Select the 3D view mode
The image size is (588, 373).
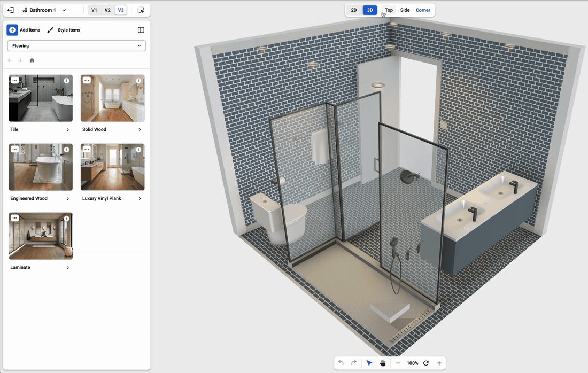(x=370, y=10)
